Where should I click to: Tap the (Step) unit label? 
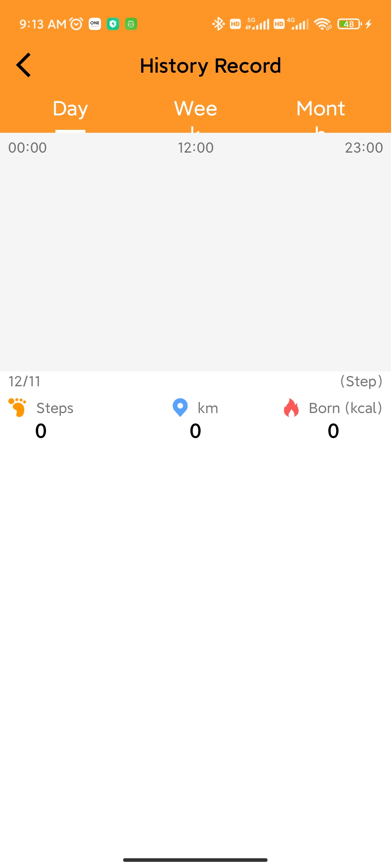tap(361, 381)
